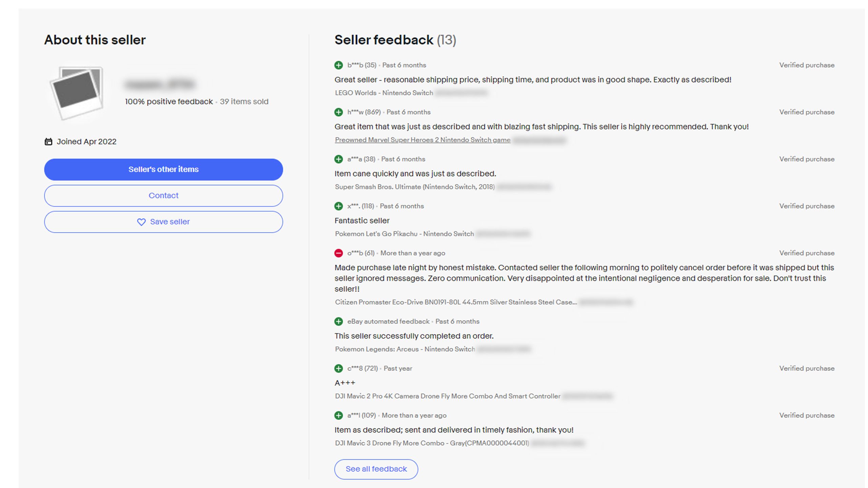868x488 pixels.
Task: Click See all feedback button
Action: coord(376,469)
